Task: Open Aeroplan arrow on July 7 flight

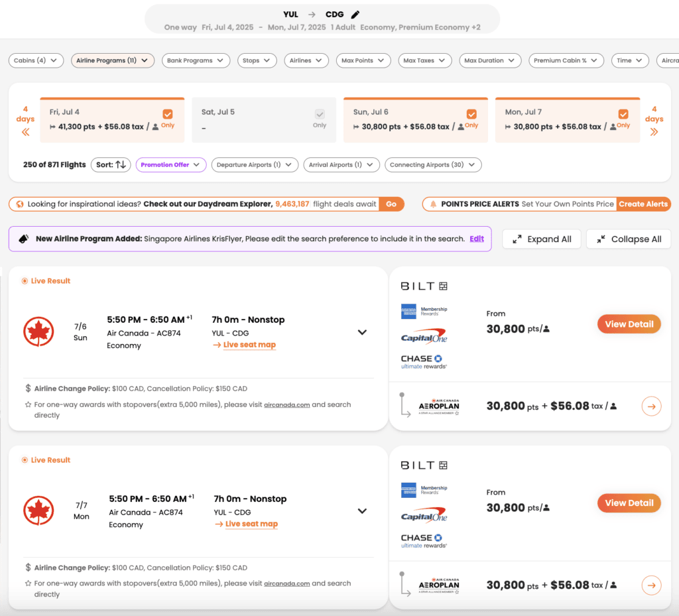Action: pyautogui.click(x=651, y=585)
